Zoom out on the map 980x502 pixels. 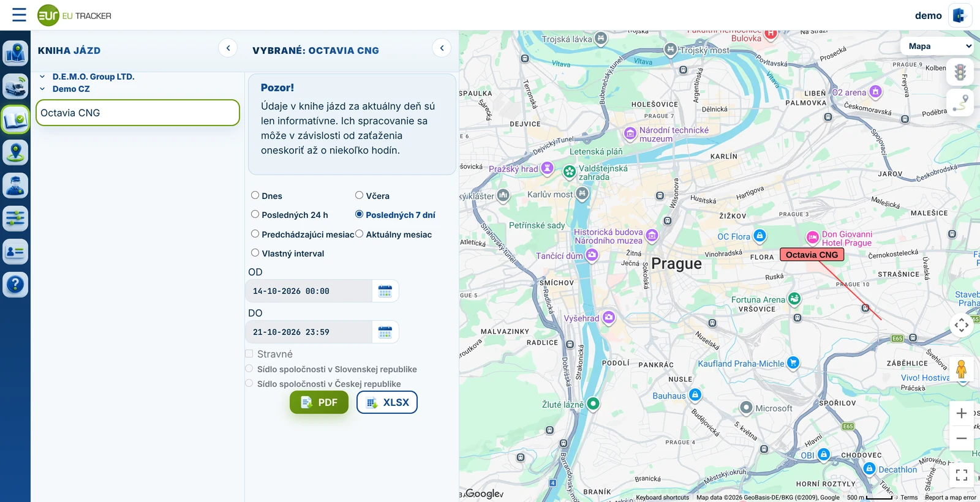[962, 438]
